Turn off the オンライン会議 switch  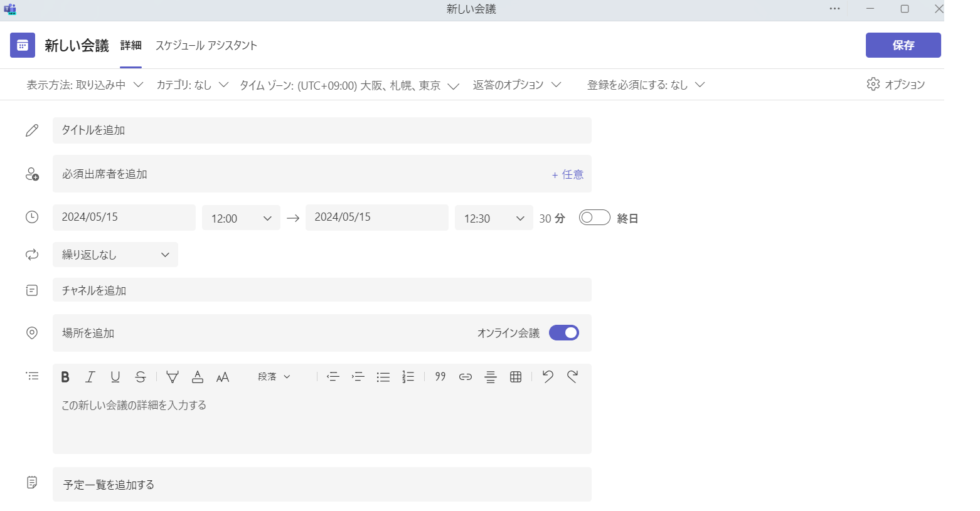[564, 333]
